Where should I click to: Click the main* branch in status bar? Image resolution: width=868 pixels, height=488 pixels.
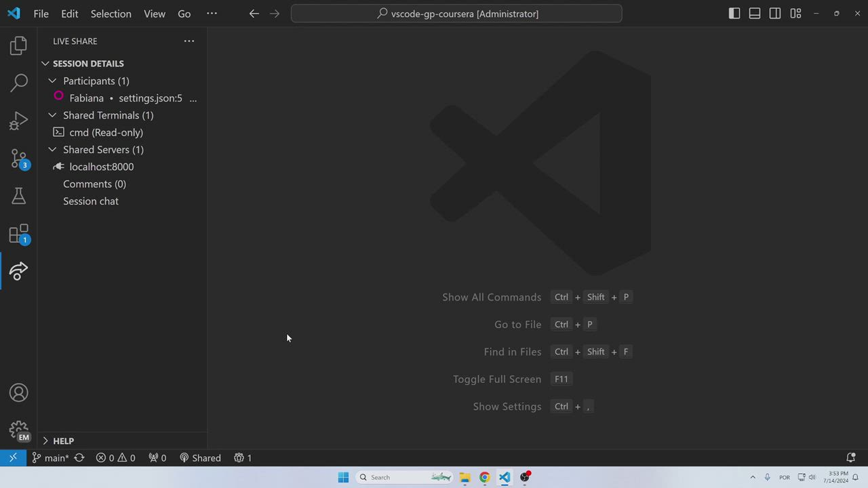point(50,458)
